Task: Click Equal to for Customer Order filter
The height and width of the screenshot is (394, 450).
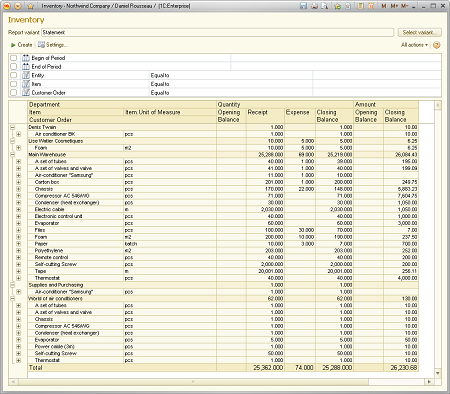Action: (x=160, y=93)
